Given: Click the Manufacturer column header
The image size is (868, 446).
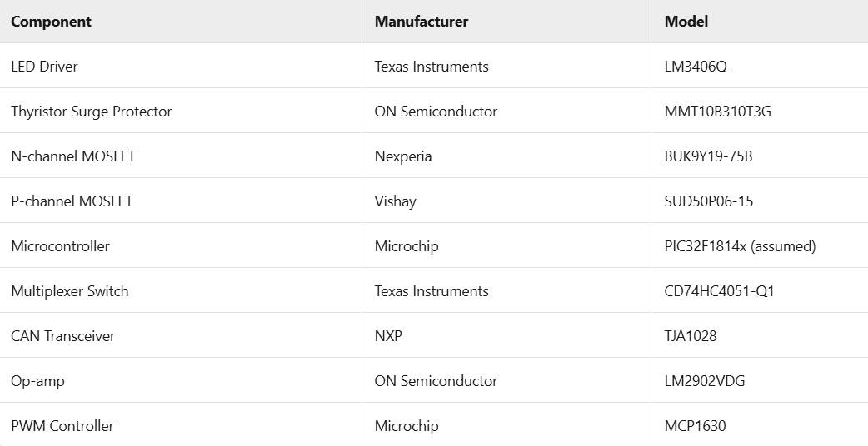Looking at the screenshot, I should (422, 22).
